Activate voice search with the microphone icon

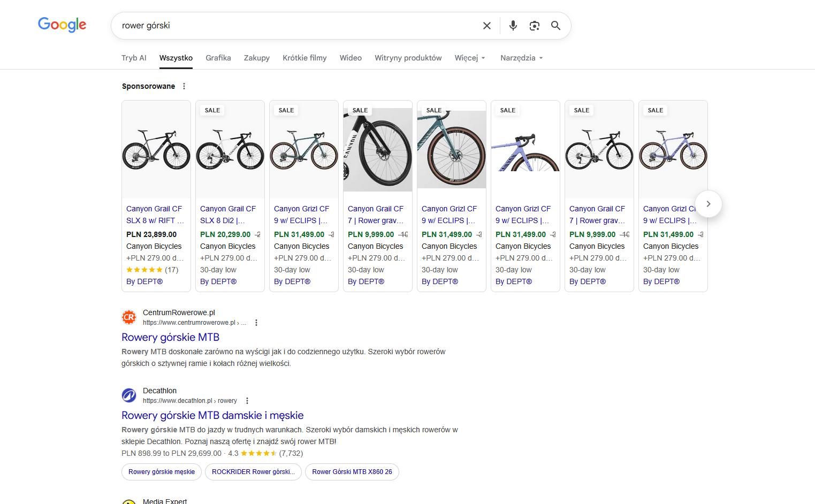513,25
